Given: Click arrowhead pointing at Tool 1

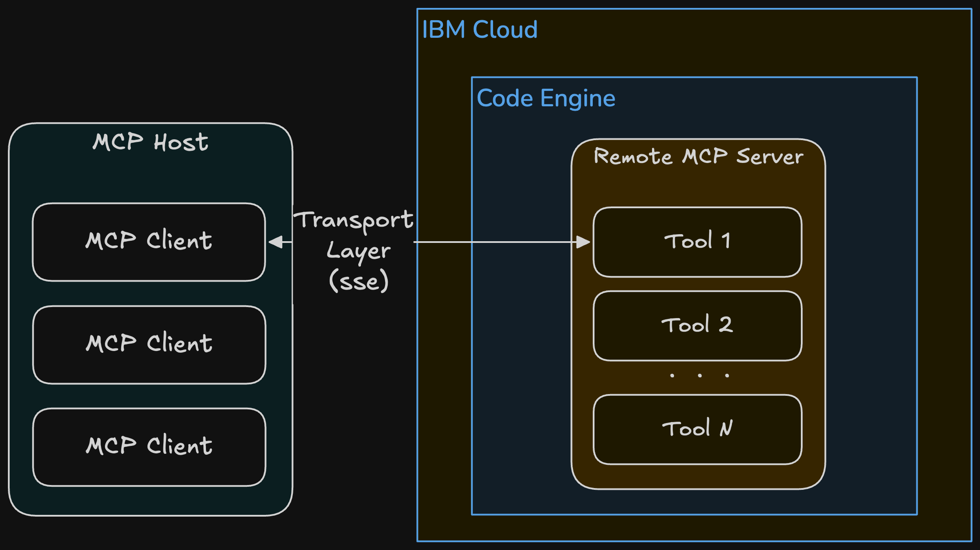Looking at the screenshot, I should [584, 242].
